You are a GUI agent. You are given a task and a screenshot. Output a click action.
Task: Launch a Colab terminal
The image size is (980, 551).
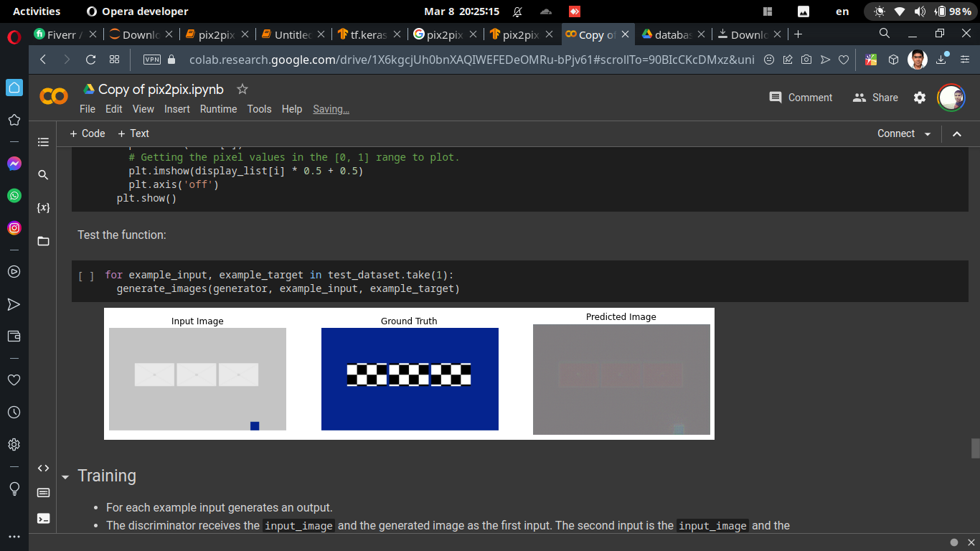pyautogui.click(x=43, y=519)
